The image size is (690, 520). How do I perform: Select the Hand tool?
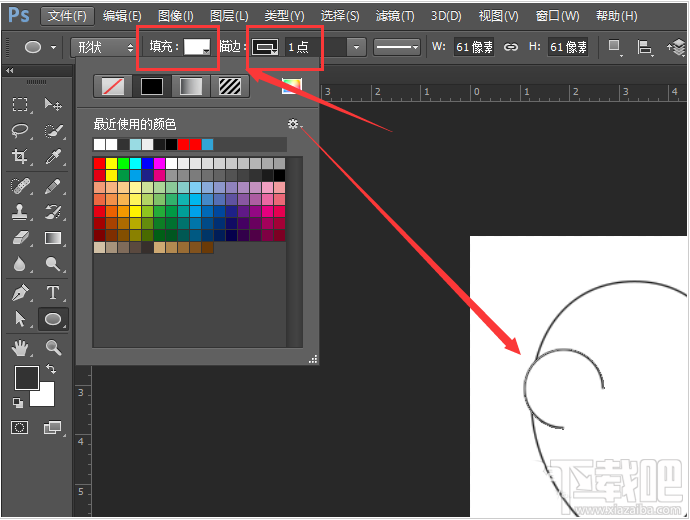[20, 348]
